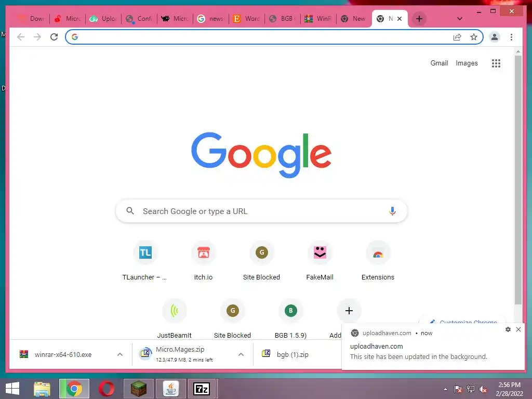The image size is (532, 399).
Task: Switch to the BGB tab
Action: (x=282, y=19)
